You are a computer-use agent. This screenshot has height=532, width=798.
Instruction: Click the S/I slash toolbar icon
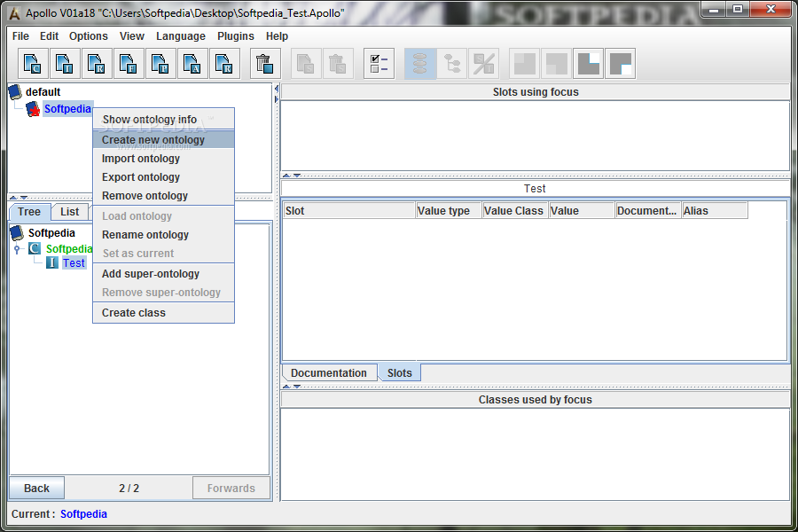(484, 64)
